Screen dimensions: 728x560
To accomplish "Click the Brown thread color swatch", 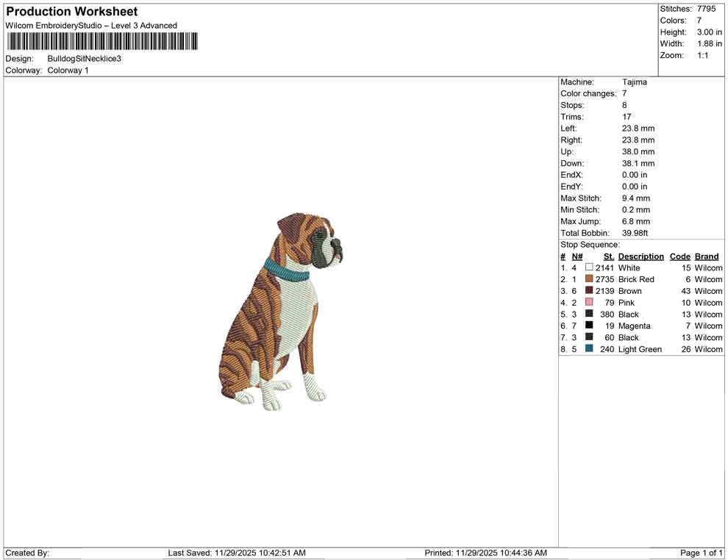I will point(589,290).
